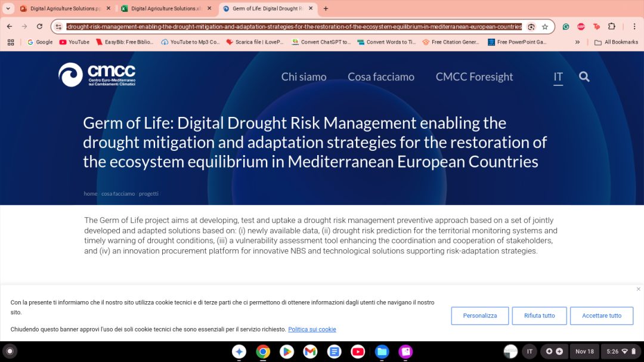
Task: Dismiss cookie banner with small X
Action: (638, 289)
